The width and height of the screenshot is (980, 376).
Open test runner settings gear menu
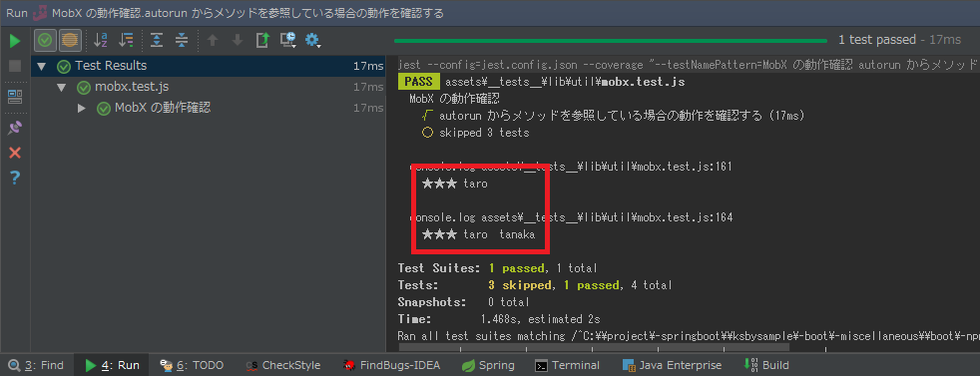[x=312, y=41]
